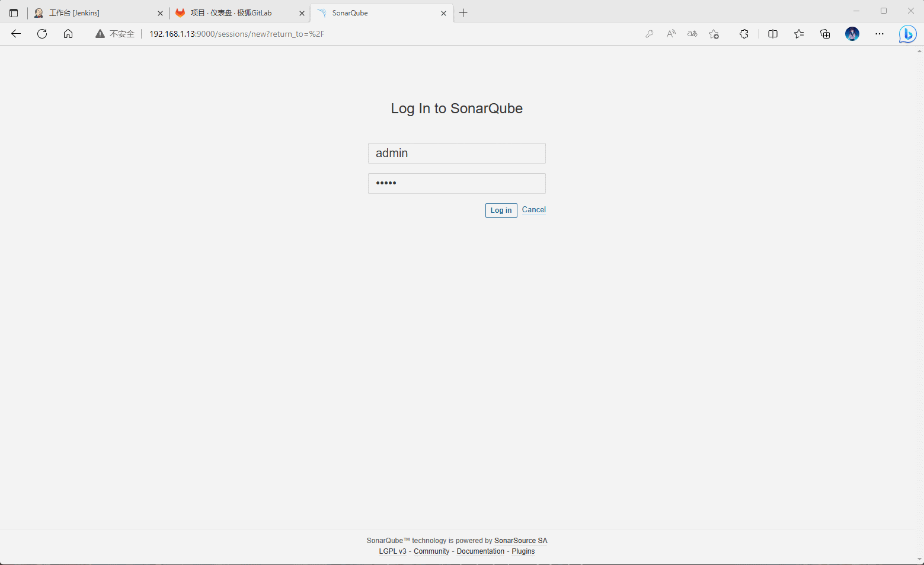The height and width of the screenshot is (565, 924).
Task: Click the user profile avatar
Action: pyautogui.click(x=852, y=34)
